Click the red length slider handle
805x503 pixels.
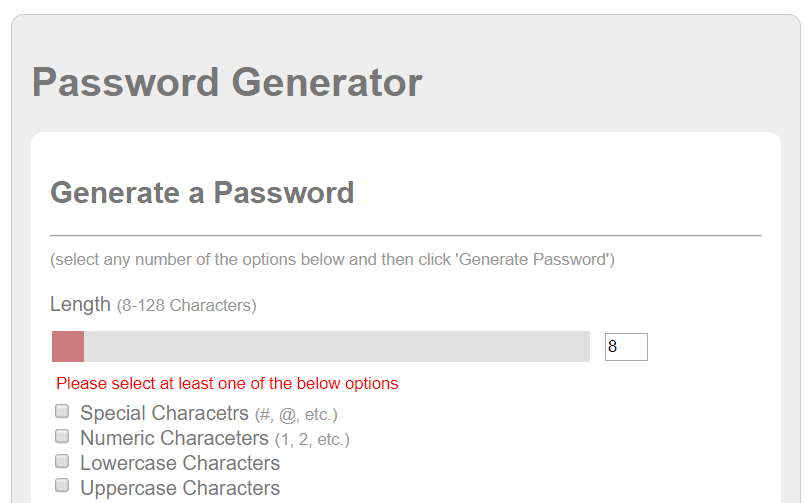click(x=68, y=346)
